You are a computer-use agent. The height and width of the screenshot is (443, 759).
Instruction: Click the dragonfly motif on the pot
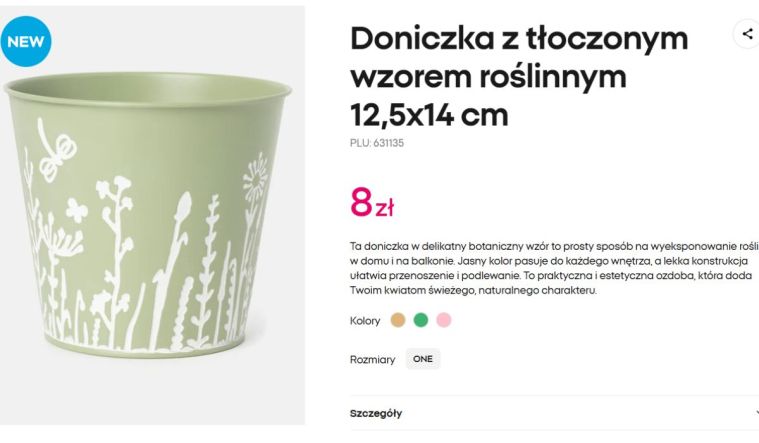tap(57, 150)
